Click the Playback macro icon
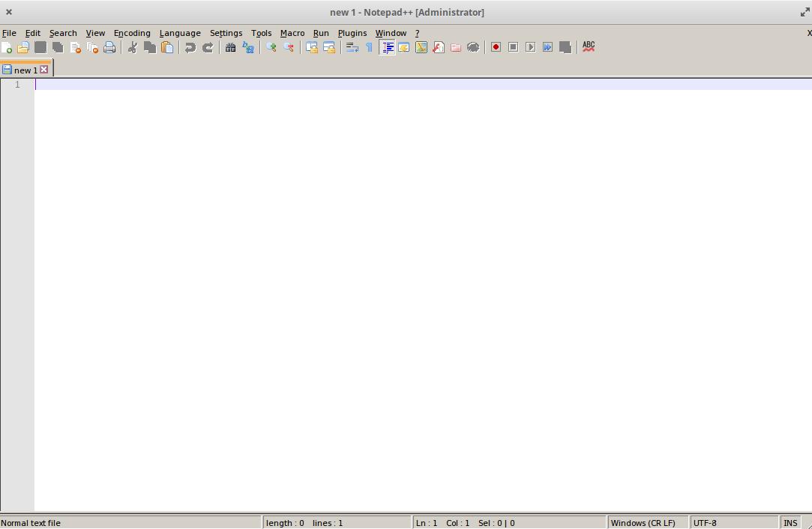812x529 pixels. pyautogui.click(x=530, y=48)
